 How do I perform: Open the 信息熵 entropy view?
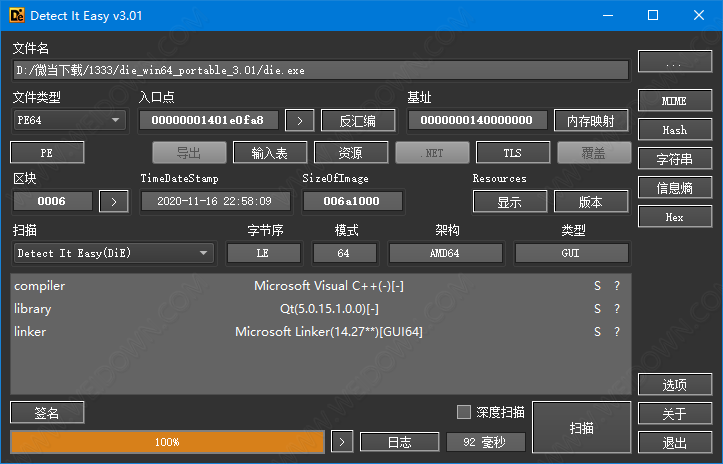(x=675, y=188)
